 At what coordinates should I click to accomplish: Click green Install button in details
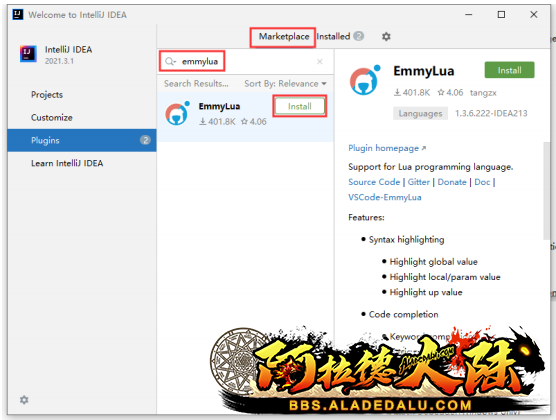(509, 70)
